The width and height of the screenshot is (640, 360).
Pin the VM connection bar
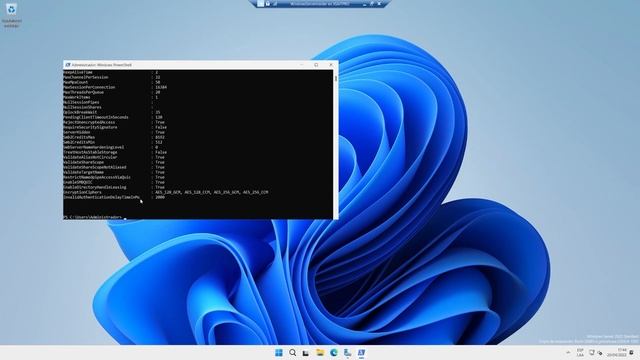coord(260,4)
